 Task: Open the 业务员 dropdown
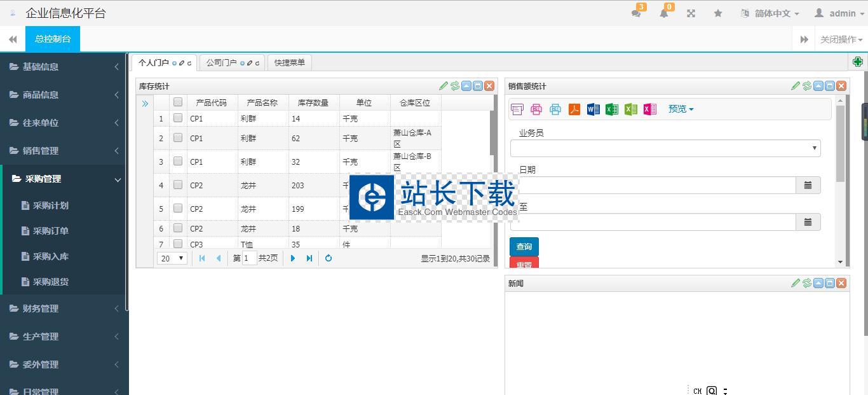(665, 148)
